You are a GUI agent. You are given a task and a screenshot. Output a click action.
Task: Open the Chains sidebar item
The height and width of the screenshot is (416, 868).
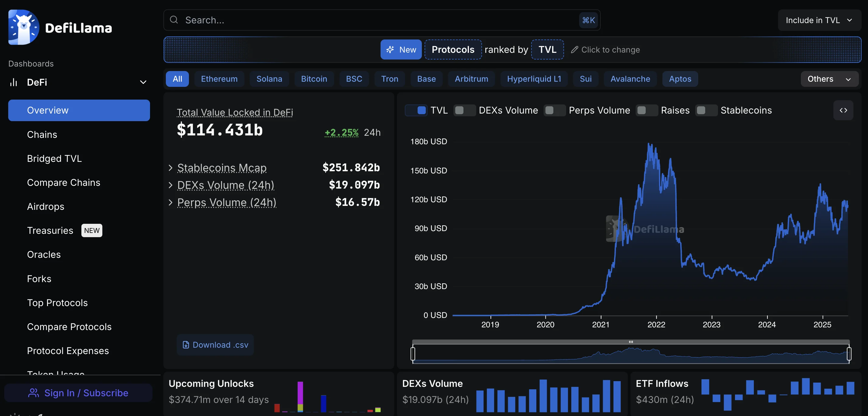(x=79, y=135)
